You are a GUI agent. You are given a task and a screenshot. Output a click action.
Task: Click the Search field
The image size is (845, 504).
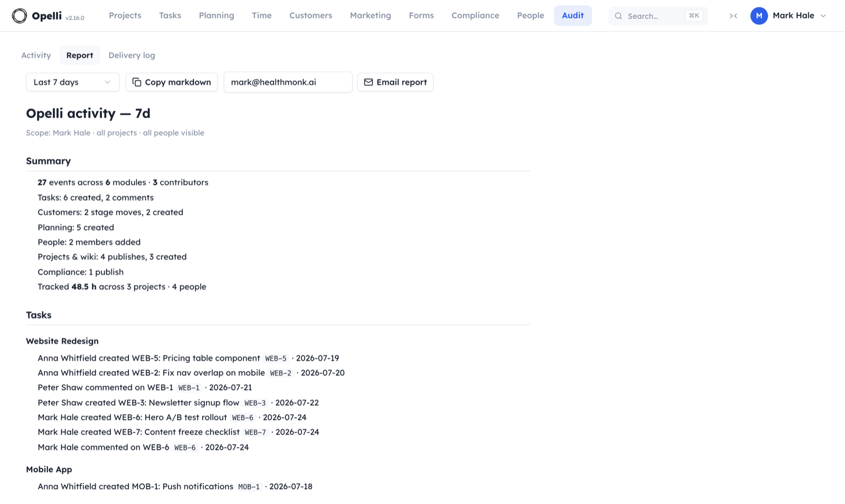pos(658,16)
